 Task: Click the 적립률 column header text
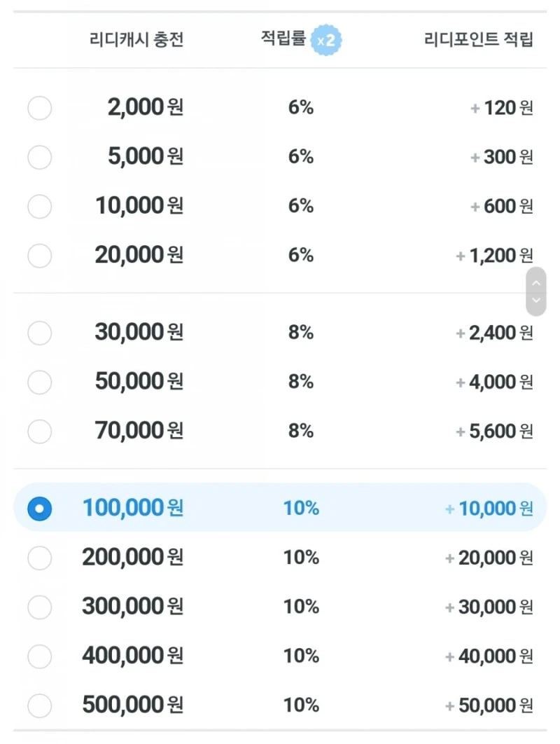click(283, 39)
